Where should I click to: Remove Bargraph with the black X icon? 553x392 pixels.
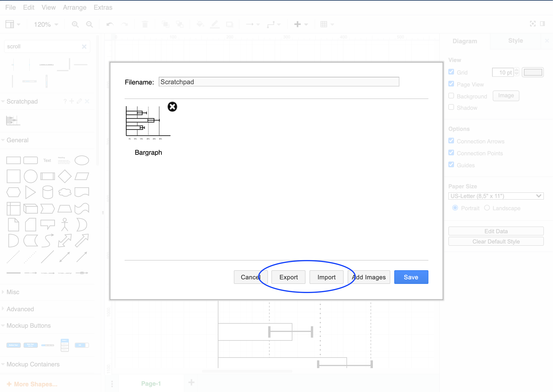click(x=172, y=107)
